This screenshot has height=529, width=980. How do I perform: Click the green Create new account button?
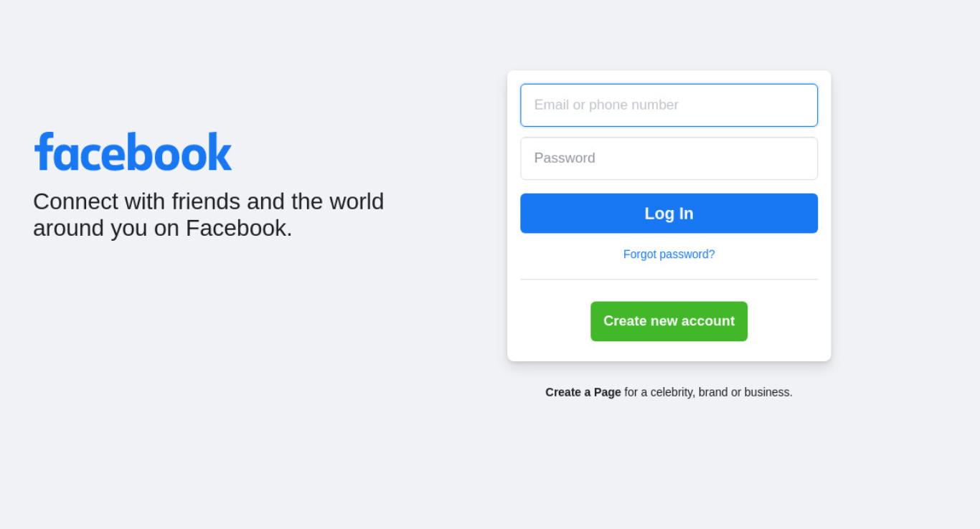669,321
